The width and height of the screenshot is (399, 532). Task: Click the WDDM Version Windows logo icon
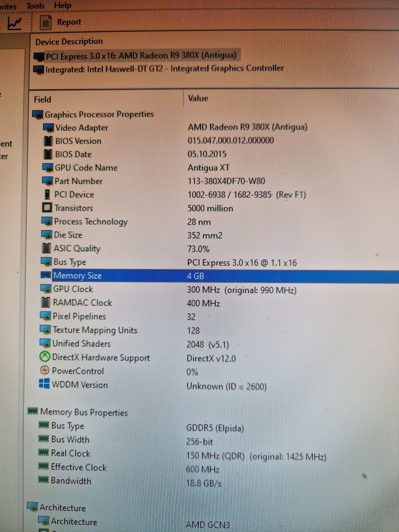pyautogui.click(x=44, y=384)
